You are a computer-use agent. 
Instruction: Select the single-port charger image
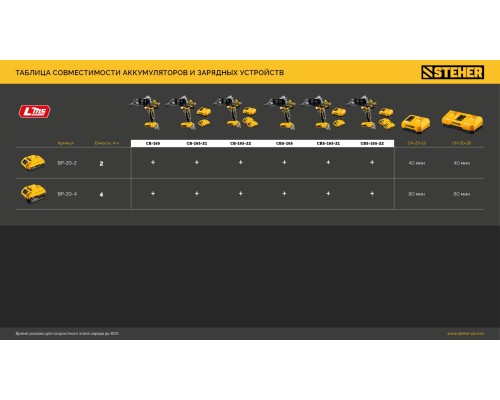[x=416, y=123]
